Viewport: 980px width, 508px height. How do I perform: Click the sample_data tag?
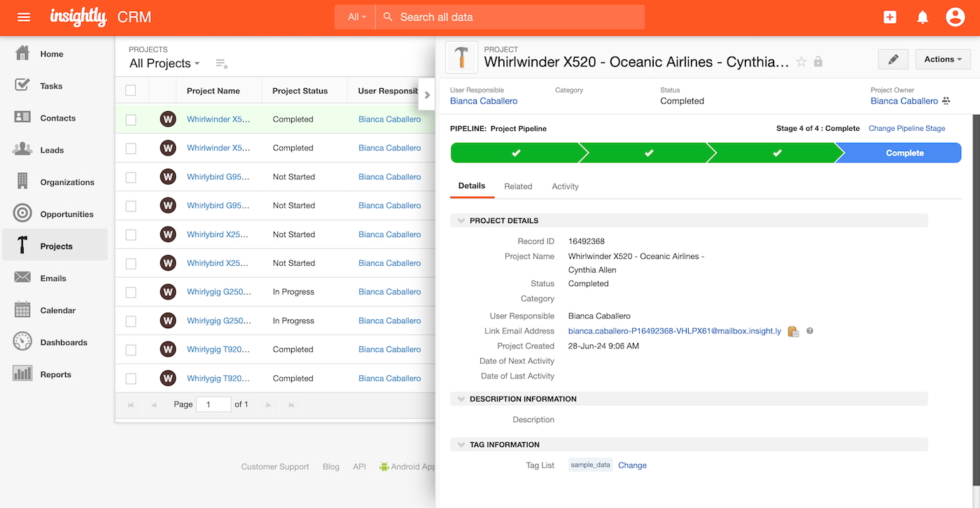tap(590, 465)
